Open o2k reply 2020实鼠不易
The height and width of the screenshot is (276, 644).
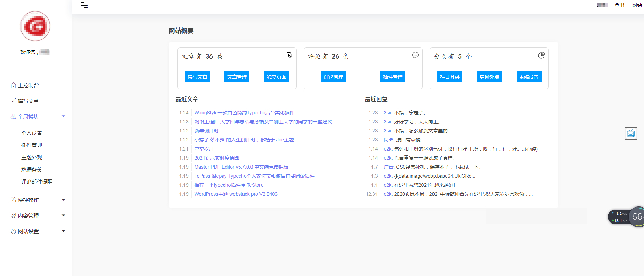tap(458, 194)
